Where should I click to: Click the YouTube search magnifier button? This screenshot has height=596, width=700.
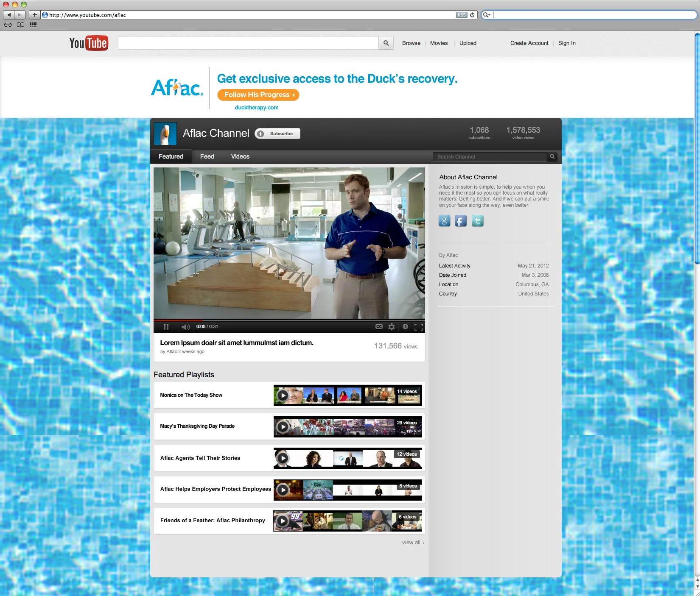tap(386, 43)
